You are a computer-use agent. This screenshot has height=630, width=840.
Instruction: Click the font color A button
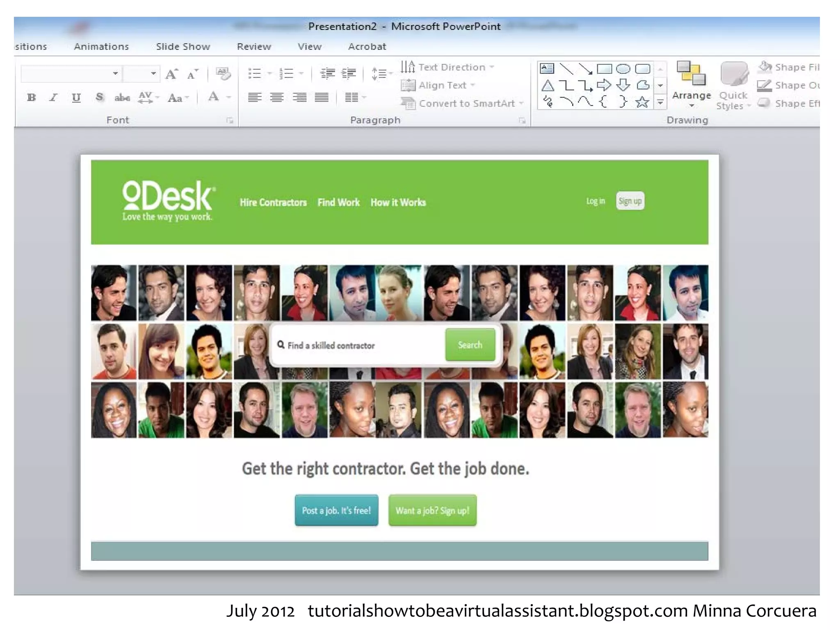click(x=213, y=97)
